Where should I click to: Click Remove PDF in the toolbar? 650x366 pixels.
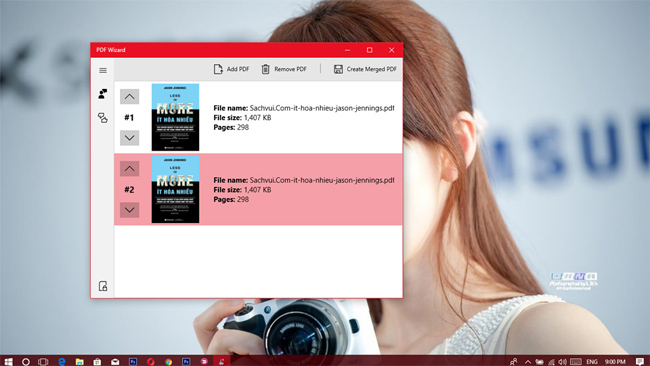[x=284, y=69]
